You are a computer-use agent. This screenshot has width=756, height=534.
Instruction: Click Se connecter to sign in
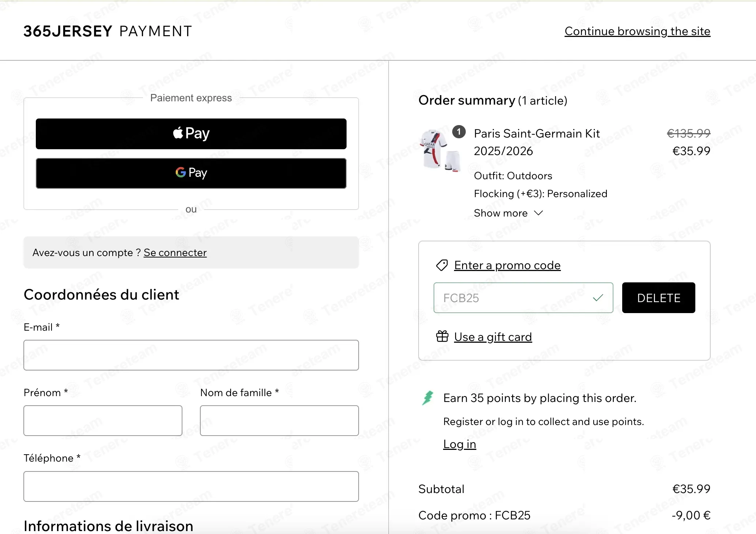pos(175,253)
